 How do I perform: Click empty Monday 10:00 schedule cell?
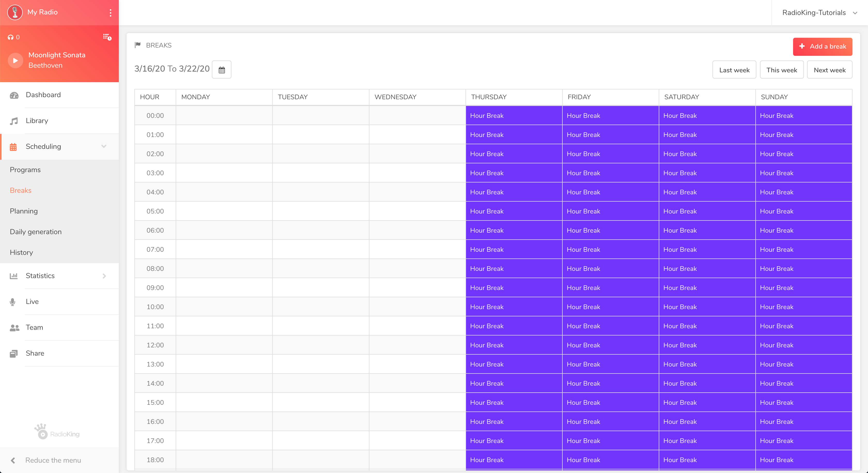coord(224,307)
